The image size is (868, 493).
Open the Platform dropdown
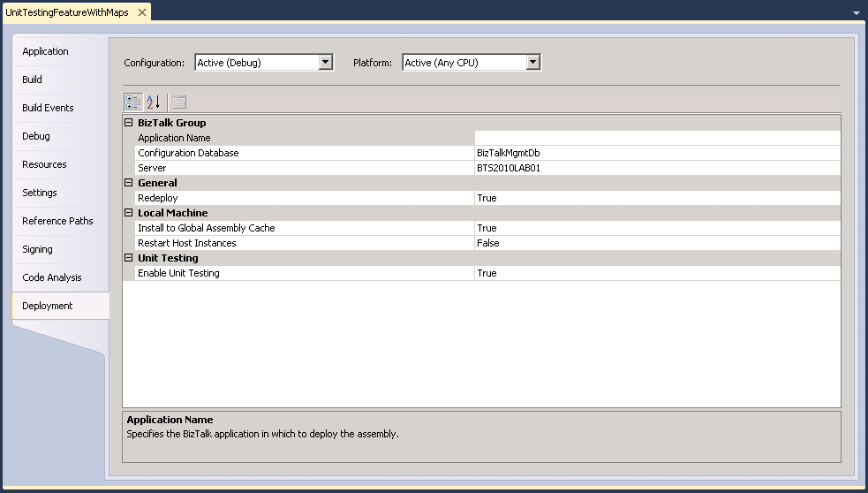pos(532,62)
